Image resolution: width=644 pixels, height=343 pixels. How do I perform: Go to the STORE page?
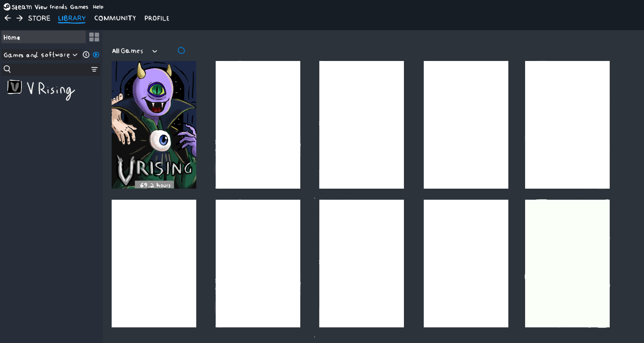[x=39, y=18]
